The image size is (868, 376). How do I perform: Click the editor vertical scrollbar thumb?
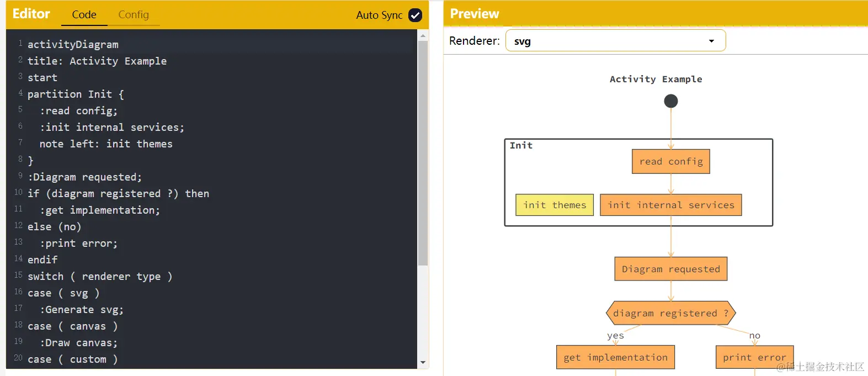[x=423, y=153]
